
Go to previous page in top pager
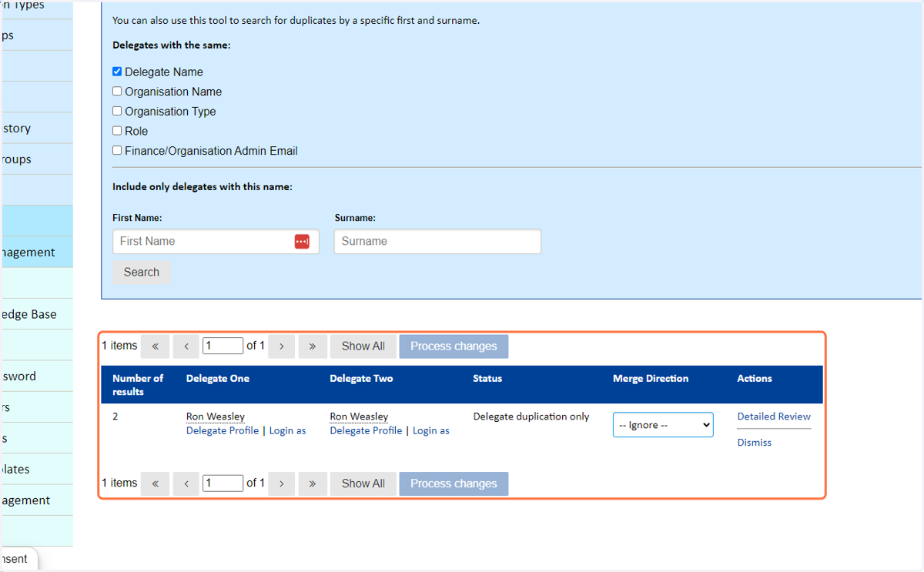(186, 346)
